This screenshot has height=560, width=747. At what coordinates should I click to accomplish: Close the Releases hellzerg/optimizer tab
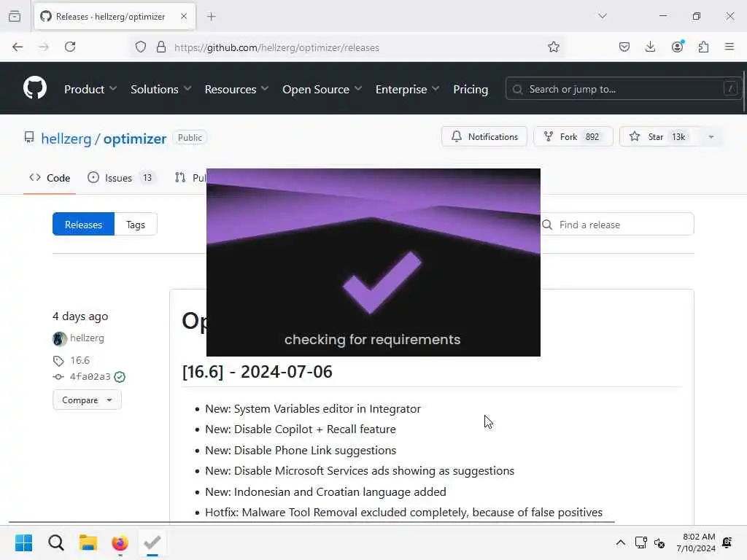click(184, 16)
